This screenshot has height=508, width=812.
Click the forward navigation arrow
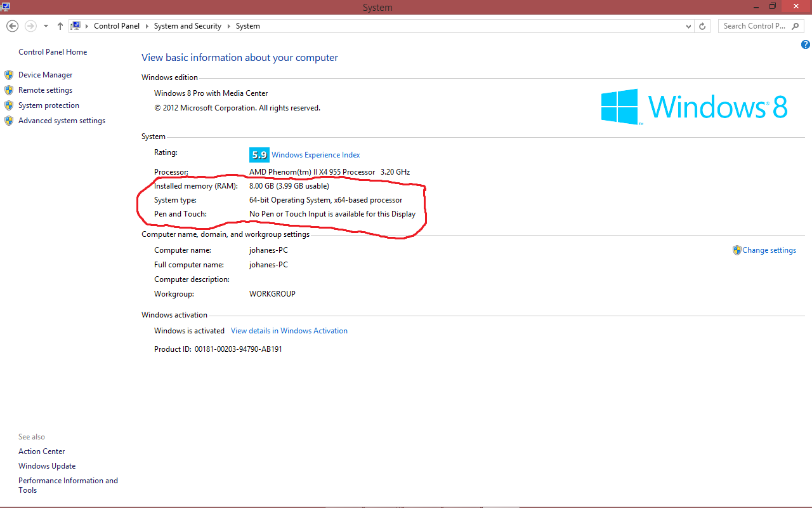(x=30, y=25)
